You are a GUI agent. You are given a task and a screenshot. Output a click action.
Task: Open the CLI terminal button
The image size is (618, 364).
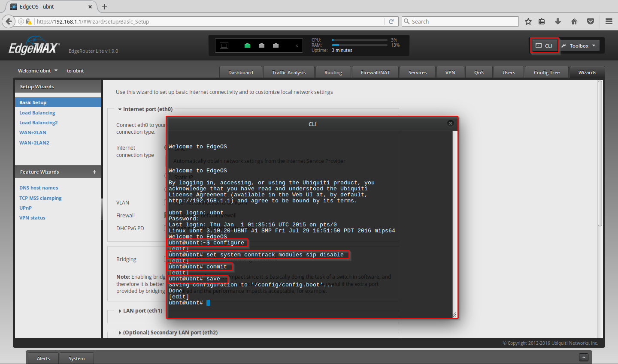point(544,45)
